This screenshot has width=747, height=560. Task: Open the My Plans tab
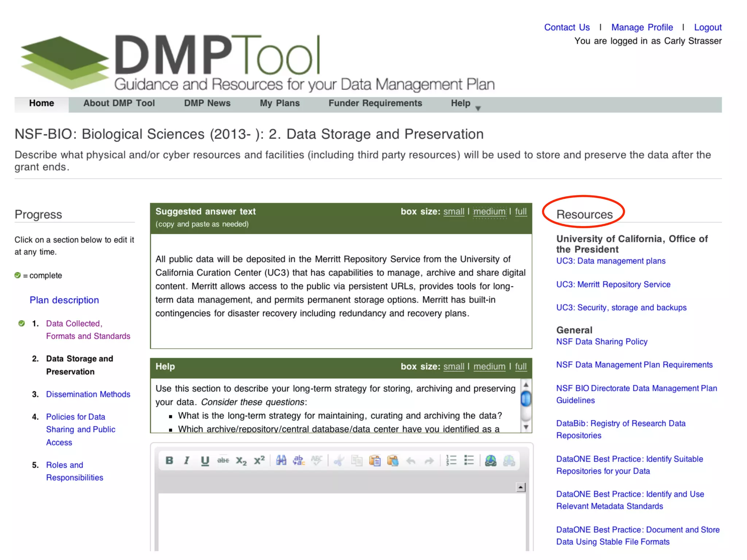pos(279,104)
